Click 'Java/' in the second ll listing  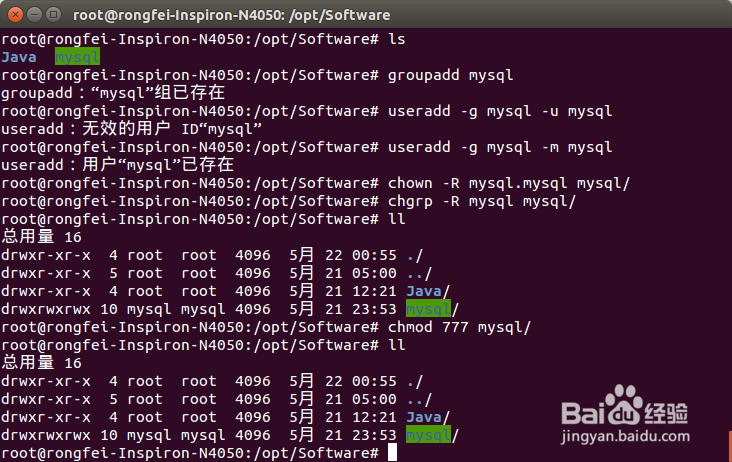(x=428, y=417)
